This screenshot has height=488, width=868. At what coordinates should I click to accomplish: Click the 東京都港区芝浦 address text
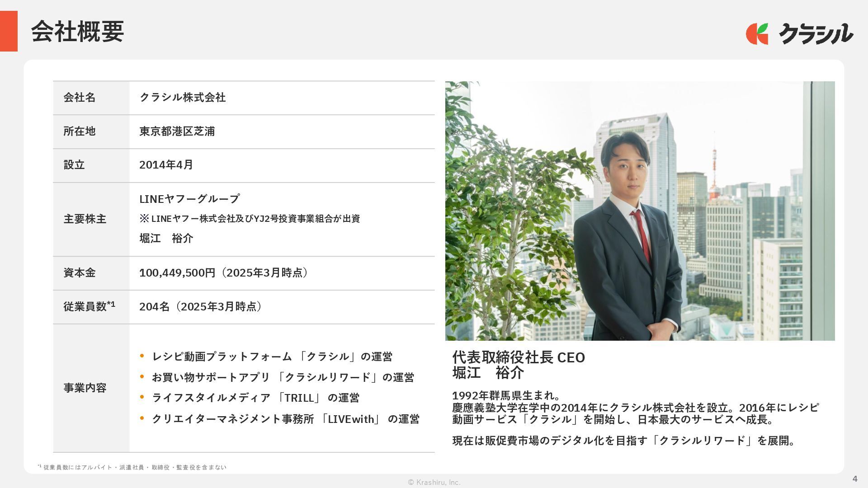(177, 131)
